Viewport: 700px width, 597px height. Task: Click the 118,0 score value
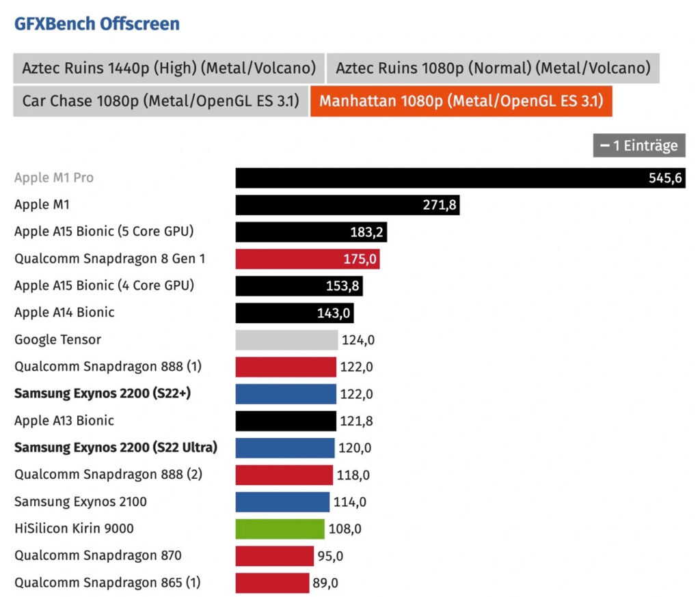tap(353, 475)
